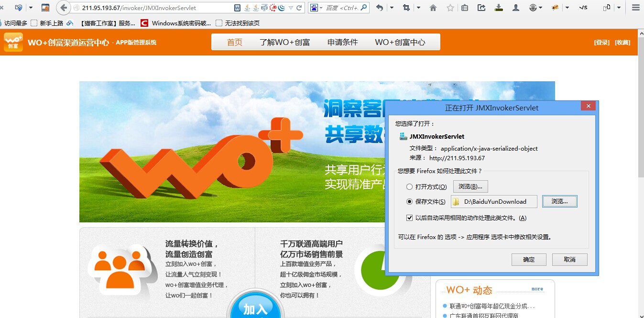Open the Baidu paw search engine icon
Screen dimensions: 644x318
pyautogui.click(x=314, y=8)
